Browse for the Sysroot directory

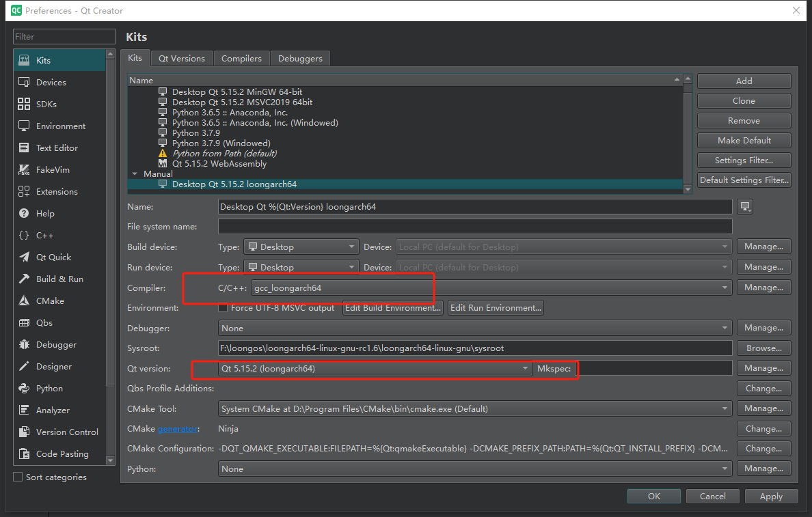[x=764, y=348]
